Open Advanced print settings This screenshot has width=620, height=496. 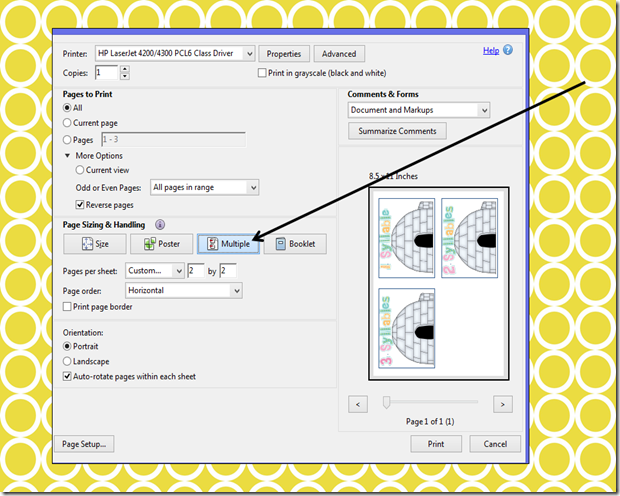[339, 53]
